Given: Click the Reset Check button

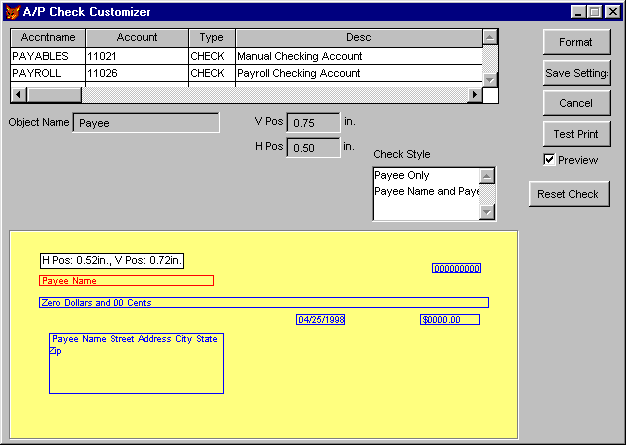Looking at the screenshot, I should click(568, 194).
